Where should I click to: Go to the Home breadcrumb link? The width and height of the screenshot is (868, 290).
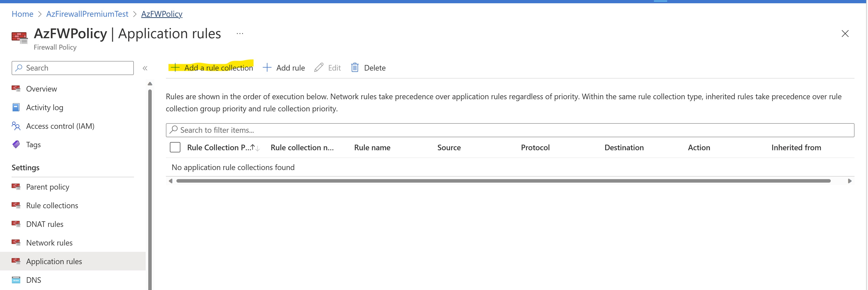pyautogui.click(x=22, y=14)
